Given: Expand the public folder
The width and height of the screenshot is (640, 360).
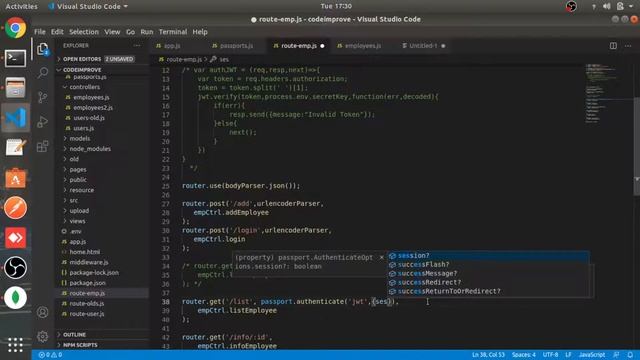Looking at the screenshot, I should tap(78, 180).
